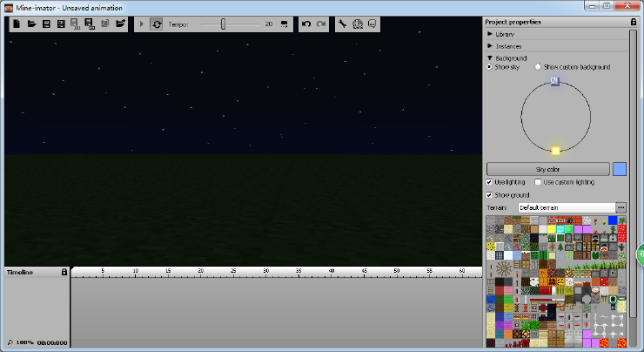644x352 pixels.
Task: Click the Tempo slider handle
Action: pyautogui.click(x=223, y=24)
